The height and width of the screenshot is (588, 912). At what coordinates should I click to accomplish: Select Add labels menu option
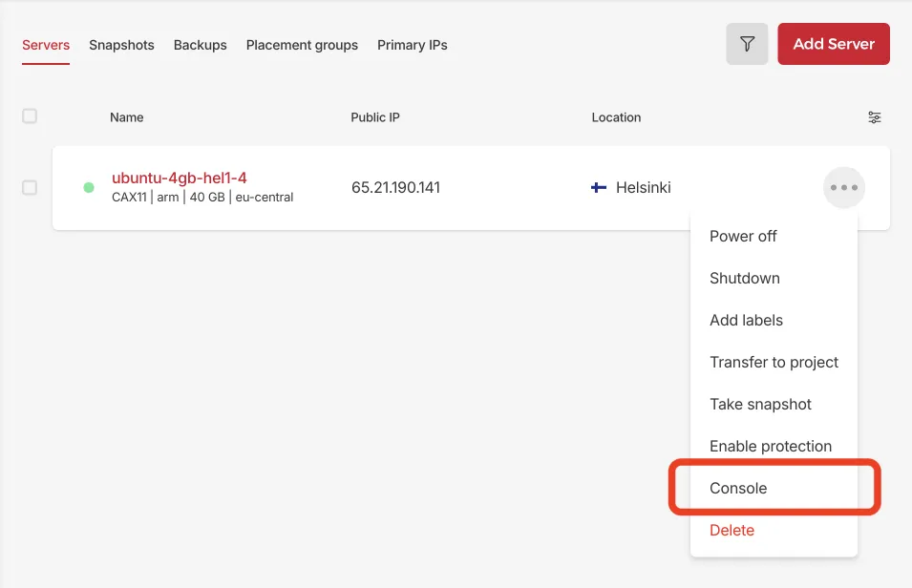[x=746, y=321]
